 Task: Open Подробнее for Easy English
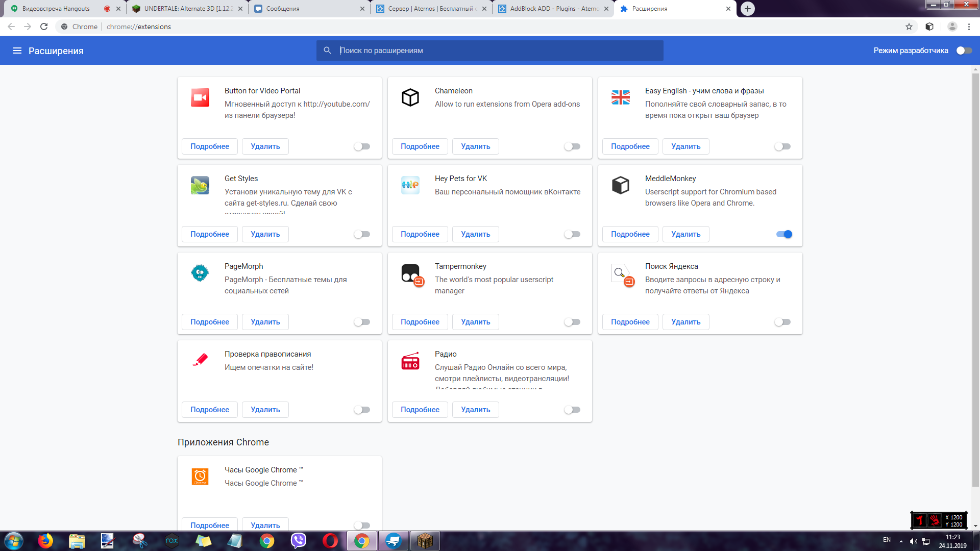click(630, 146)
